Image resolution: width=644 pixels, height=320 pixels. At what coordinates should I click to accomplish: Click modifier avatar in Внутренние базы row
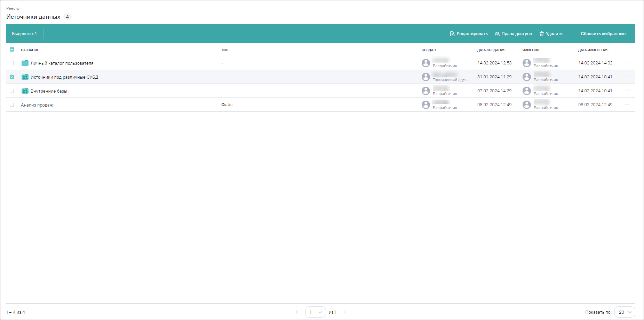527,91
